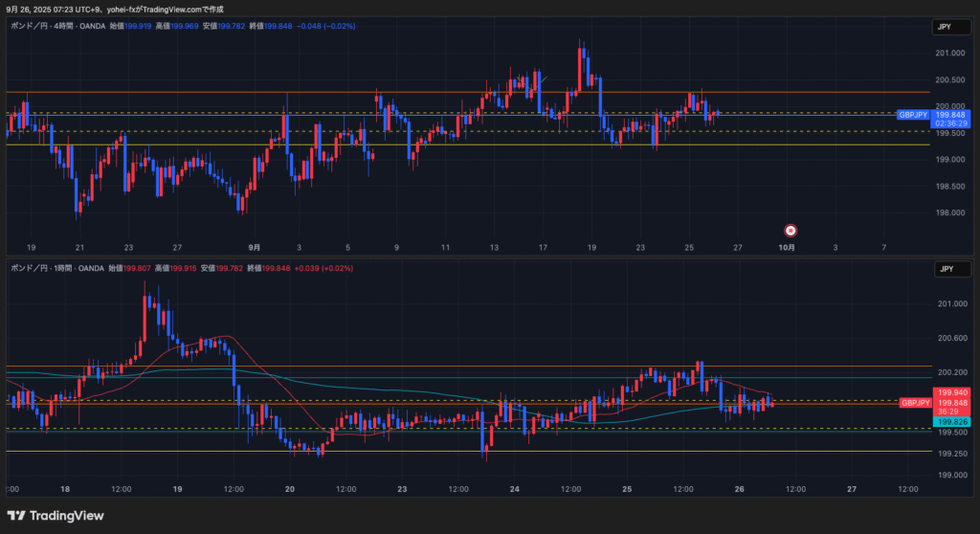Image resolution: width=980 pixels, height=534 pixels.
Task: Click the red economic event marker
Action: click(791, 231)
